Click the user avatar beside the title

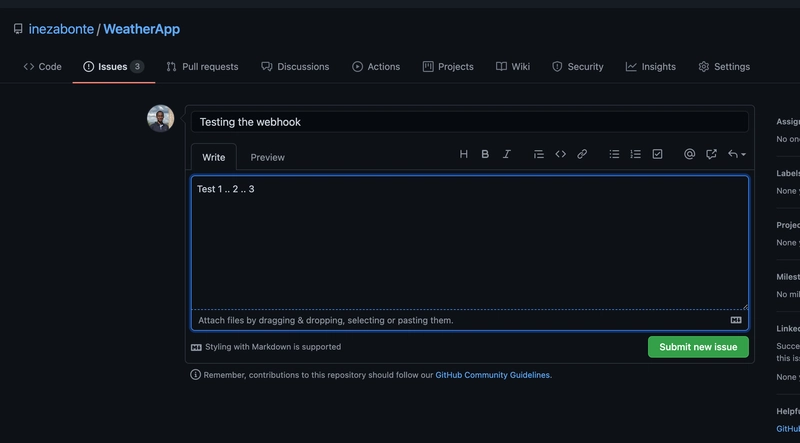click(161, 118)
